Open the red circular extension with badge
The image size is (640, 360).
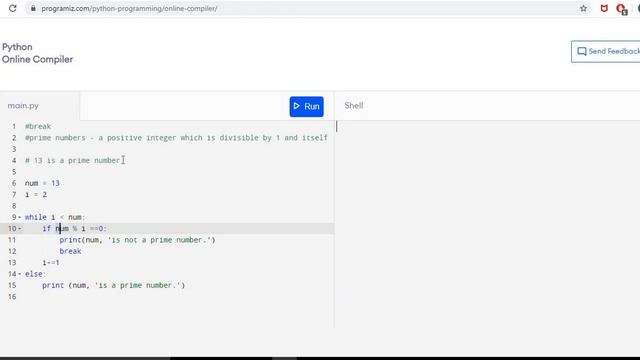point(622,9)
